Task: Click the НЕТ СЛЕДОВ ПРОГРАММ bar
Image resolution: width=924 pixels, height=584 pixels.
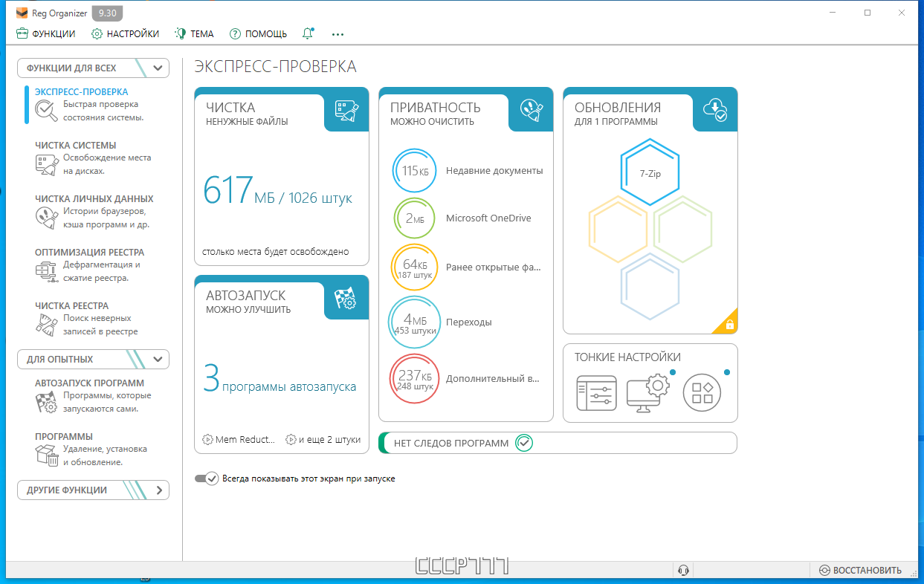Action: (x=558, y=443)
